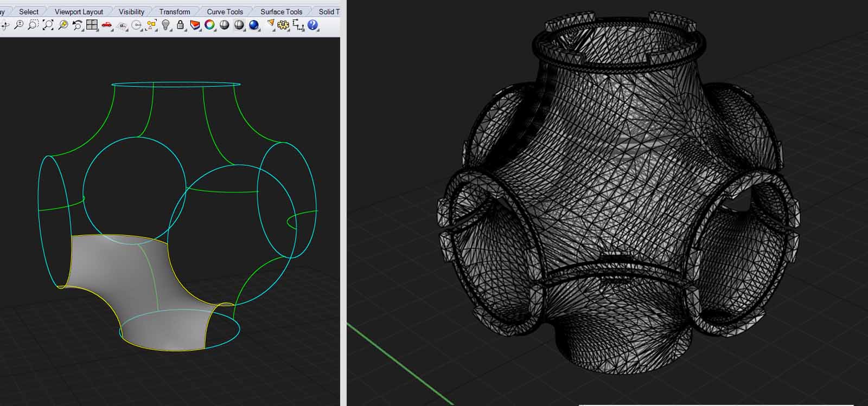Open the Transform toolbar tab
This screenshot has height=406, width=868.
point(175,11)
